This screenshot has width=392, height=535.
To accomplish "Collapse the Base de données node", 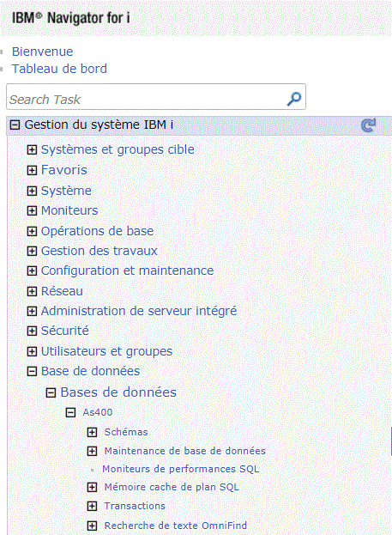I will 32,371.
